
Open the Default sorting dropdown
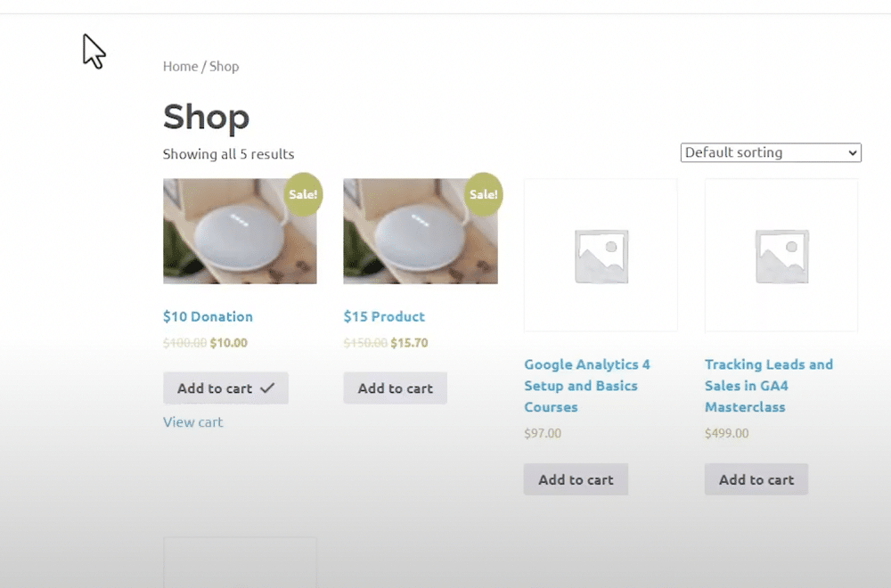click(771, 152)
